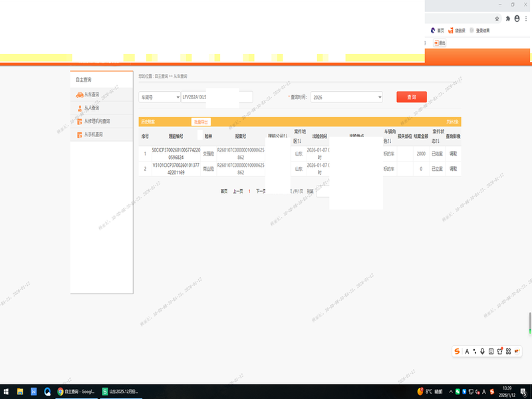Open the Windows Start menu
The image size is (532, 399).
pyautogui.click(x=6, y=392)
